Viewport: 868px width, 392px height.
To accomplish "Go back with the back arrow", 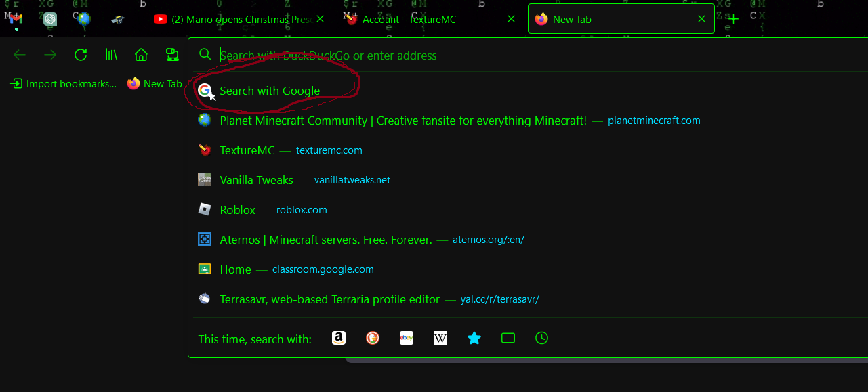I will point(20,55).
